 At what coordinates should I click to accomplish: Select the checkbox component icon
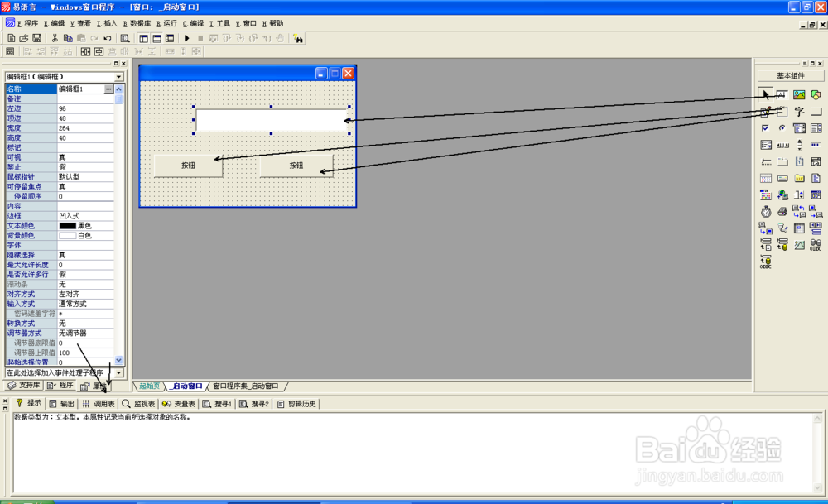[x=765, y=128]
